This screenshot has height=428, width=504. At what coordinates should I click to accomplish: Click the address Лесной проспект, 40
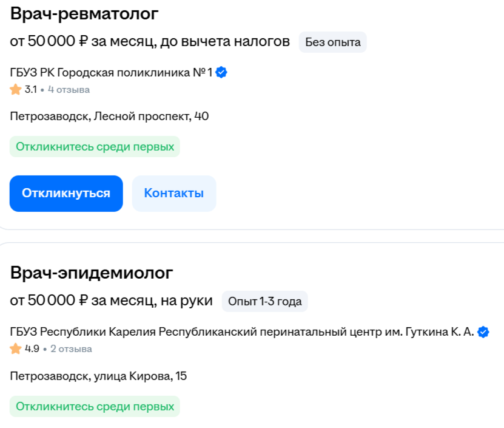click(109, 116)
